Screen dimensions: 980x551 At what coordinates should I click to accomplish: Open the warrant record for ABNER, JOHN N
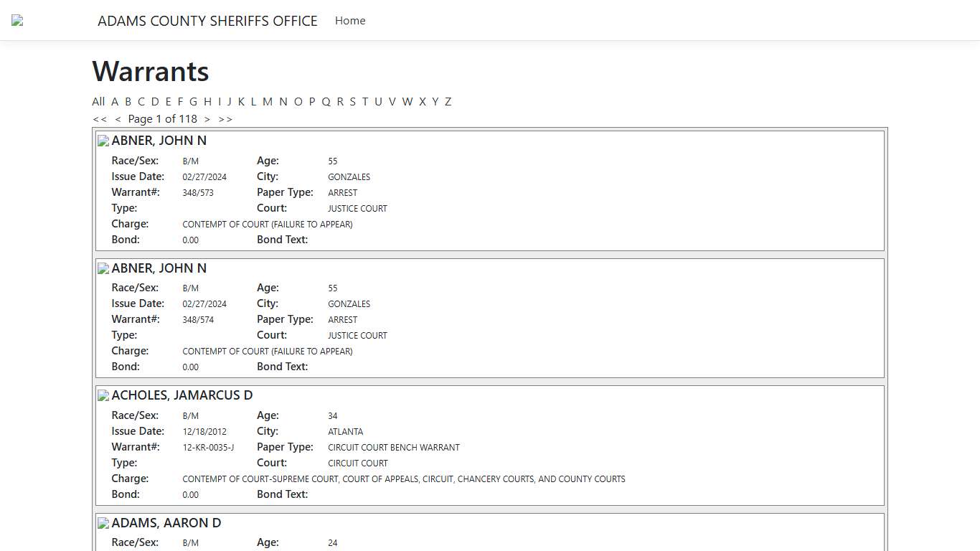click(159, 141)
